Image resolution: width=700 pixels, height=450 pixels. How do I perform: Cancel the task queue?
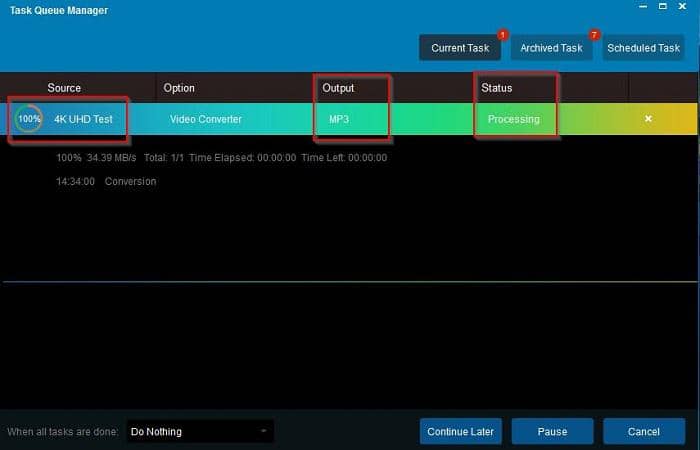pyautogui.click(x=644, y=432)
